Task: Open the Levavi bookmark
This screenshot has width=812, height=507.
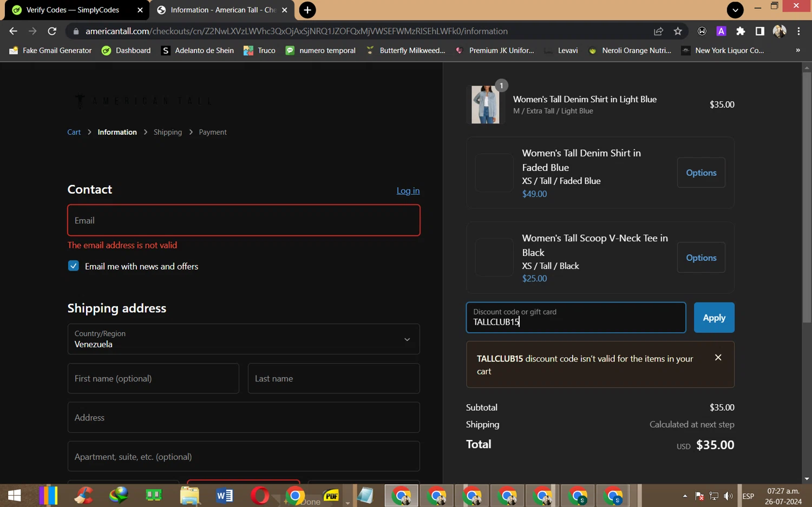Action: [561, 50]
